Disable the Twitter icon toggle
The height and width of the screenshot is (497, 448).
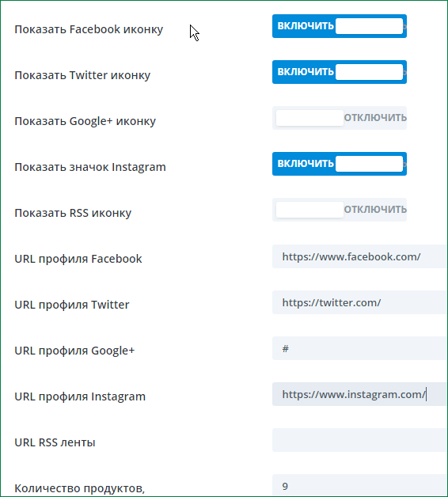[x=340, y=72]
